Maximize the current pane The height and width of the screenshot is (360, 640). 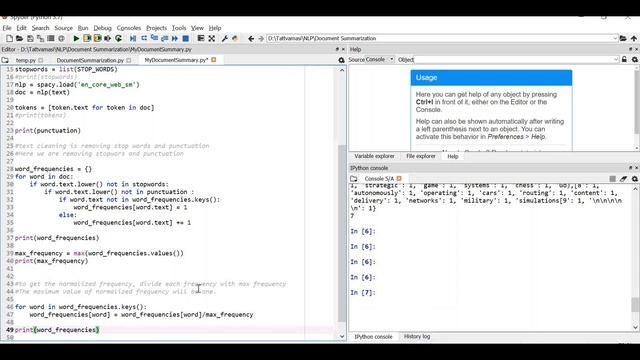[201, 38]
